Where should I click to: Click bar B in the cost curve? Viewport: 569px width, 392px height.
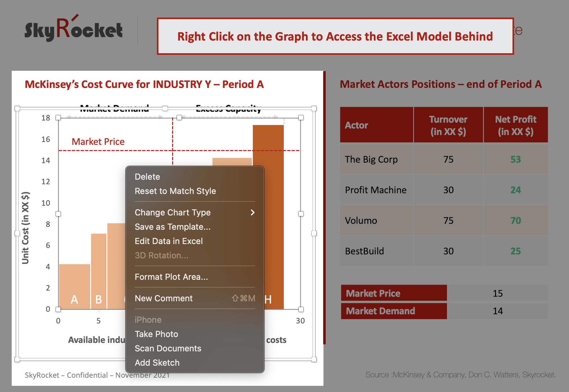[x=99, y=271]
